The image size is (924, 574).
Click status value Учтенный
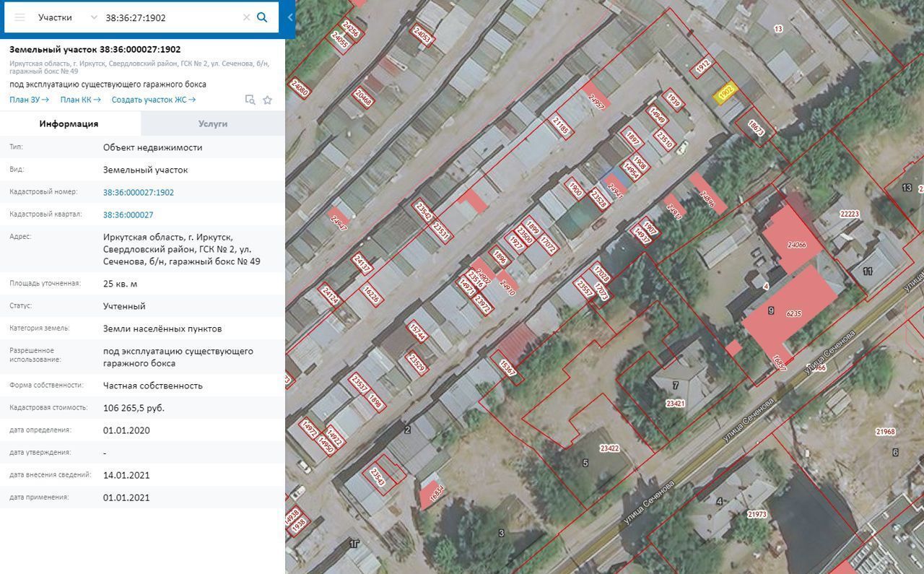point(124,306)
